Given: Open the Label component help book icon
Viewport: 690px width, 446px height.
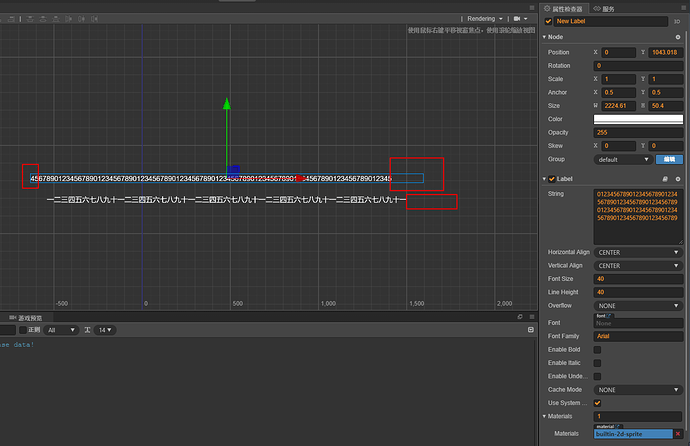Looking at the screenshot, I should coord(665,179).
